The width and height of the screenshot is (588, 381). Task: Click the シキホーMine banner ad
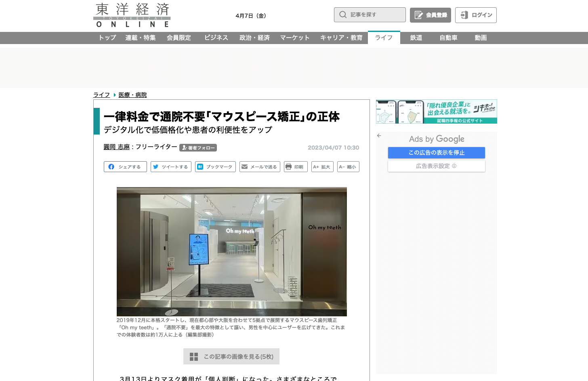(437, 112)
